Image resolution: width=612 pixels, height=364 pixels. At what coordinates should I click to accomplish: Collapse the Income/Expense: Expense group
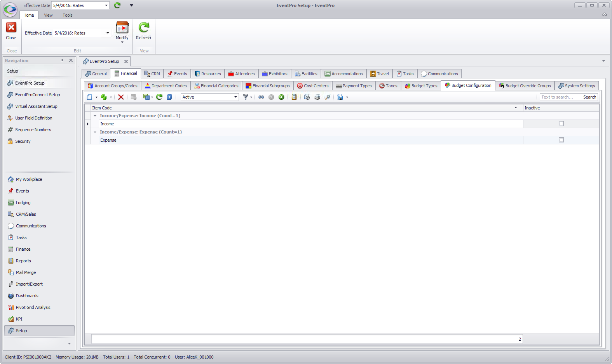95,132
